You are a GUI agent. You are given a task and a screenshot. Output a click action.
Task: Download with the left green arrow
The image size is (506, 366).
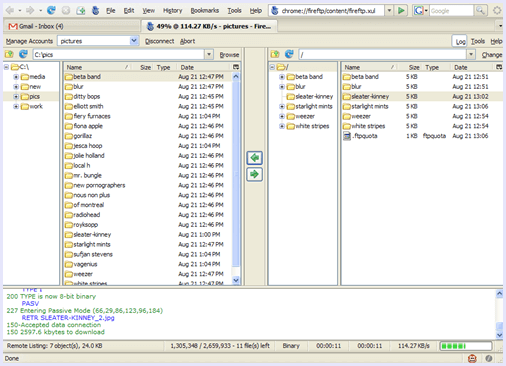click(255, 158)
